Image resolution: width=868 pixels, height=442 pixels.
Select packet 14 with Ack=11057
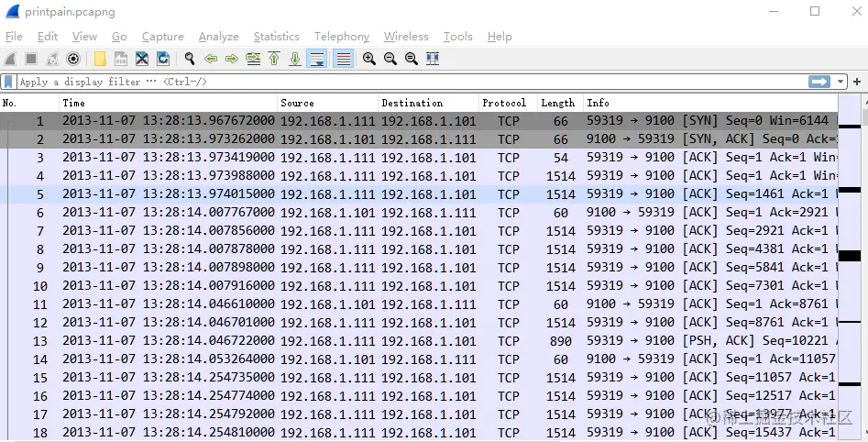tap(419, 359)
